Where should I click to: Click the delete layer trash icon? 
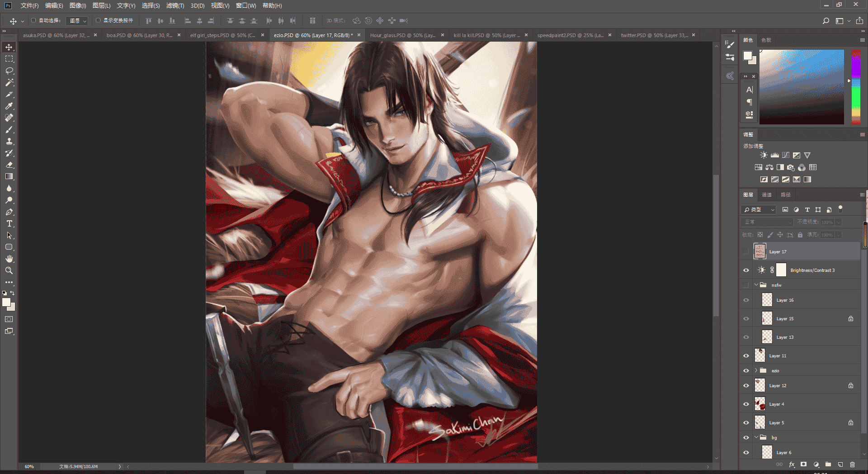(852, 465)
